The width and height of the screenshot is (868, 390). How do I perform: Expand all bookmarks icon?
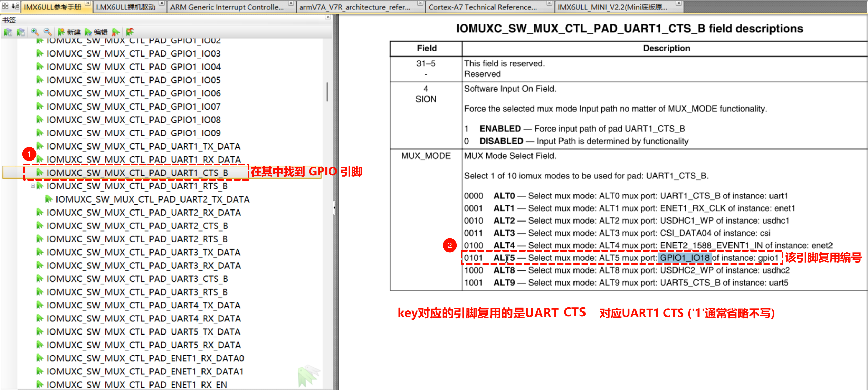pyautogui.click(x=8, y=32)
